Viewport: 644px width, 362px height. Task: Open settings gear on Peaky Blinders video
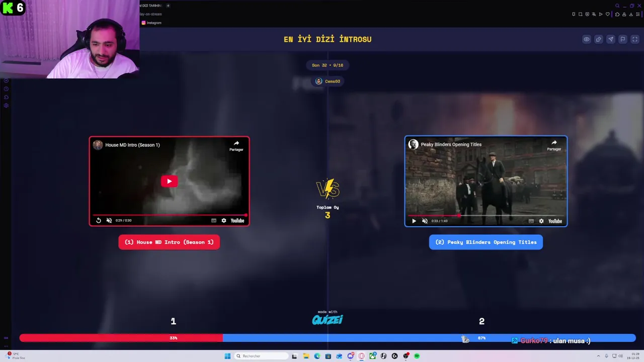point(541,221)
